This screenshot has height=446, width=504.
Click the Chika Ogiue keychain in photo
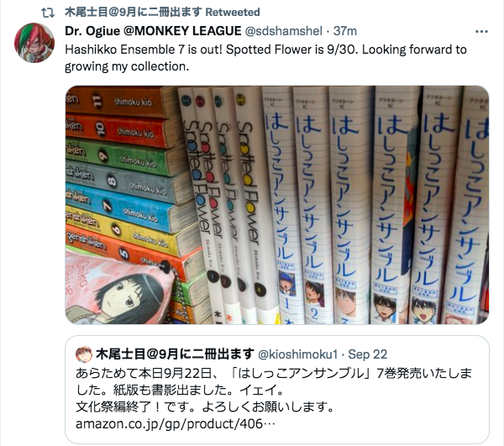(x=120, y=287)
